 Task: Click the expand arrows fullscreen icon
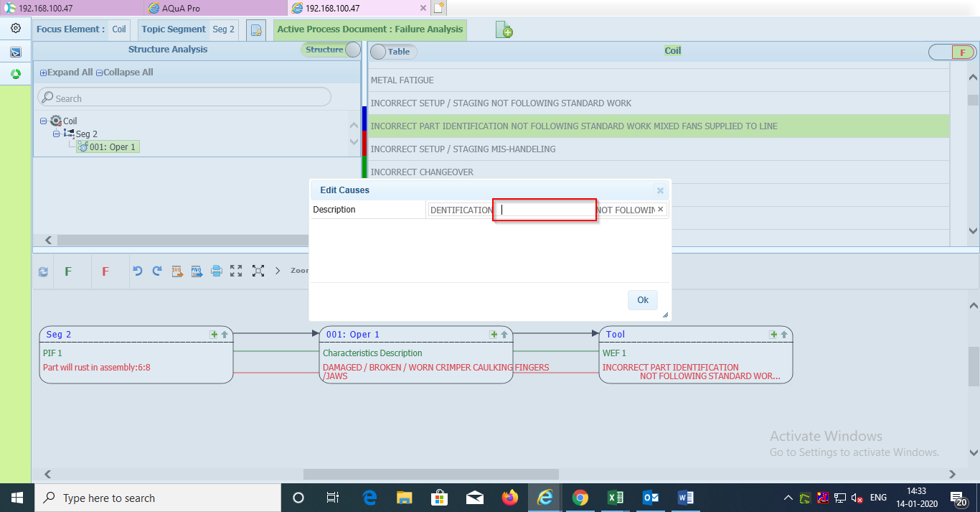(x=236, y=271)
